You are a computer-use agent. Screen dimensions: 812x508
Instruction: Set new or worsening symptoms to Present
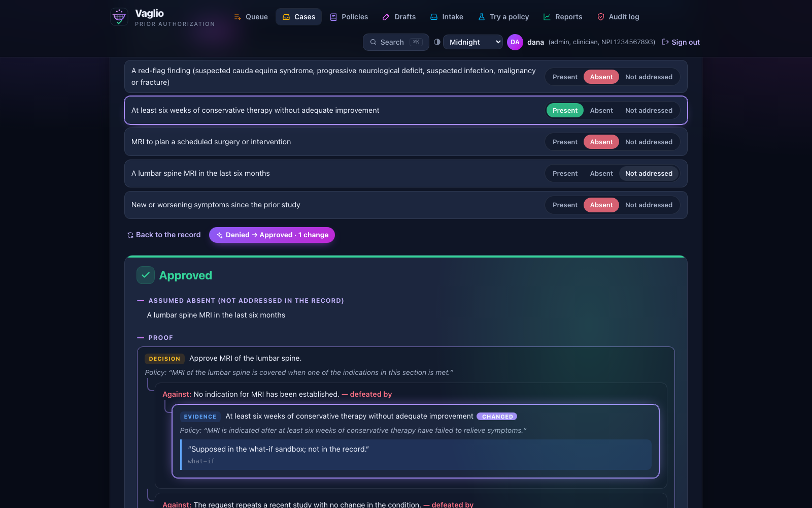point(565,205)
